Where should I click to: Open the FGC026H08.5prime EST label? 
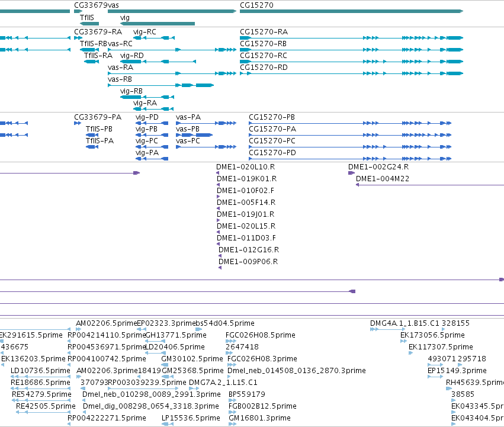[x=261, y=335]
